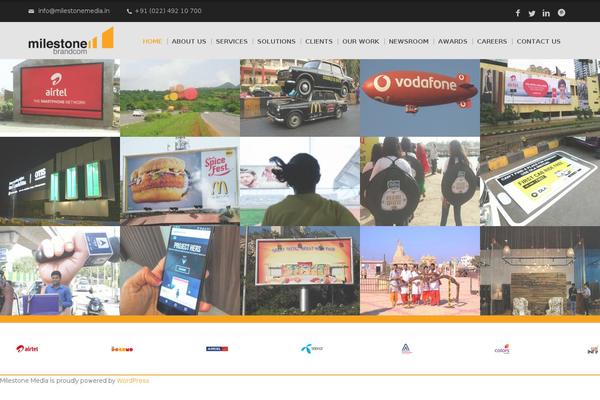Viewport: 600px width, 400px height.
Task: Open the colorful roadside hoarding photo
Action: pos(300,271)
